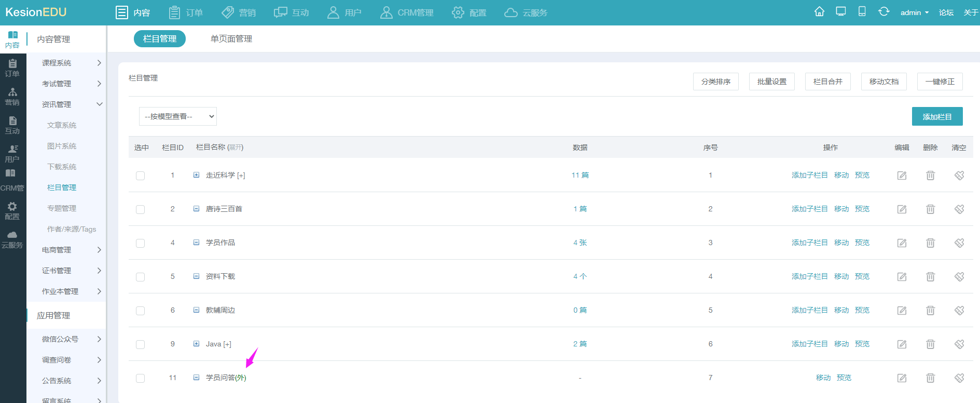Image resolution: width=980 pixels, height=403 pixels.
Task: Clear contents of 教辅周边 column
Action: tap(959, 311)
